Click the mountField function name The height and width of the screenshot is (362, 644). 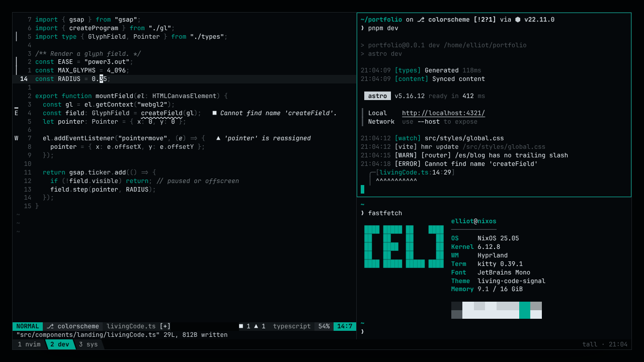point(114,96)
